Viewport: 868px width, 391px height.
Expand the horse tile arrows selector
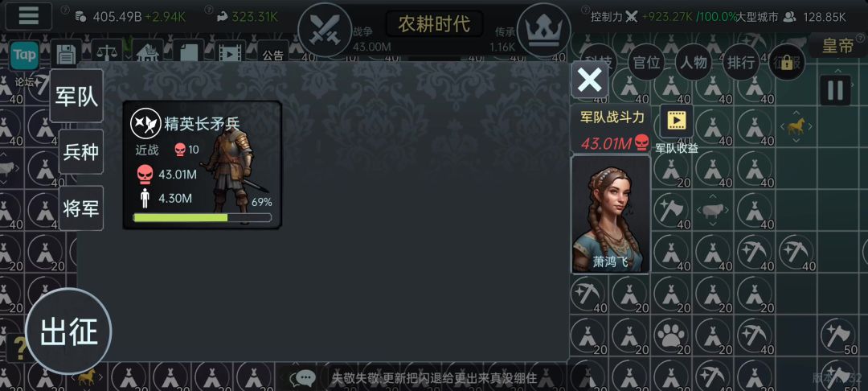pyautogui.click(x=796, y=127)
